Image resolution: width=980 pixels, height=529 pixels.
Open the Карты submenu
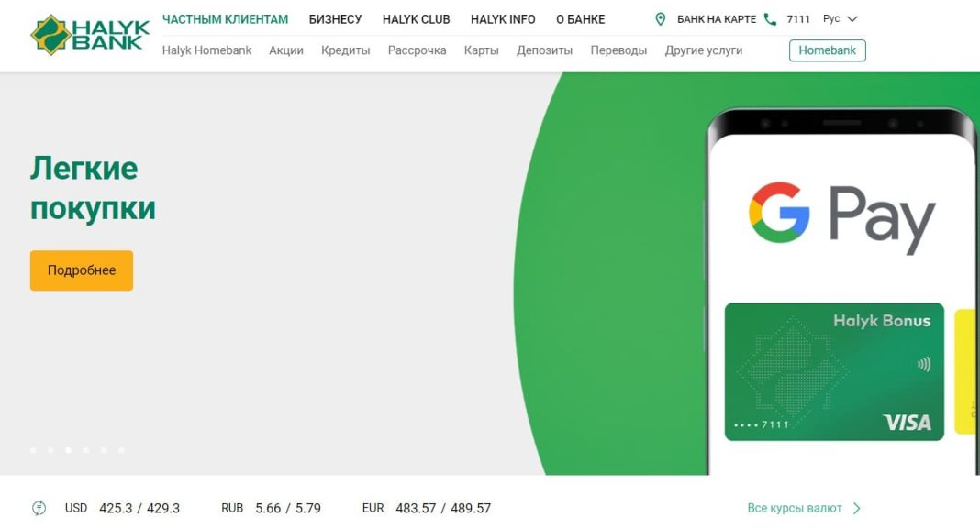pos(481,50)
